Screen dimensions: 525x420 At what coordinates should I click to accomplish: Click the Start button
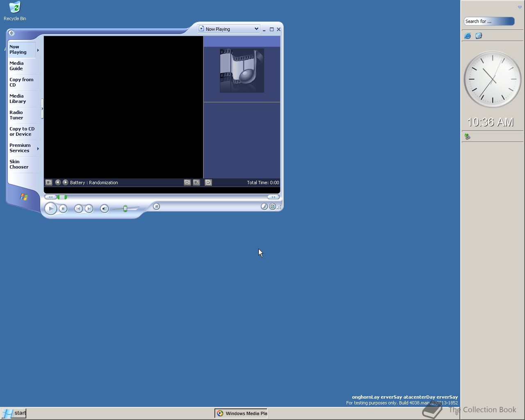14,413
